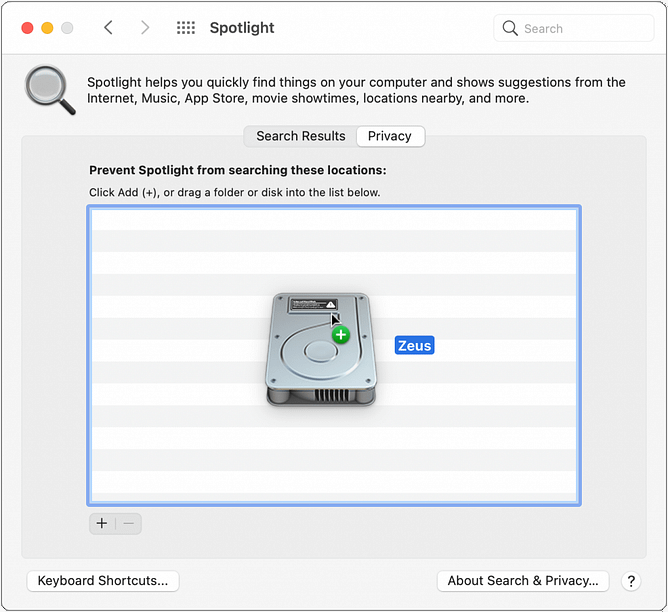Click the magnifier icon inside search field
668x612 pixels.
(510, 28)
